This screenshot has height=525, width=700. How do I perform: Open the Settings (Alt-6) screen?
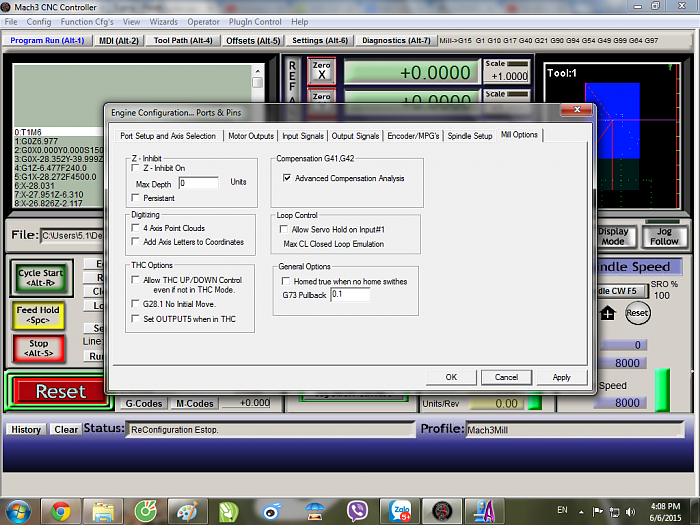[320, 41]
